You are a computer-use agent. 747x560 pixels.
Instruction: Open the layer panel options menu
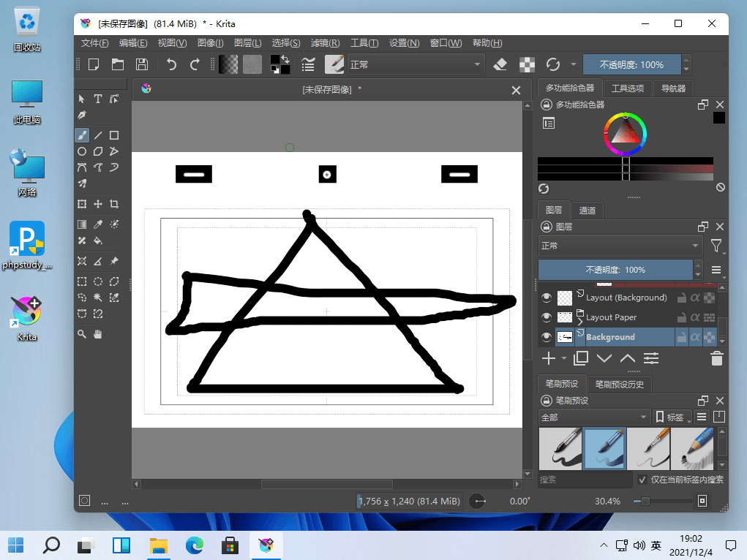[x=716, y=270]
